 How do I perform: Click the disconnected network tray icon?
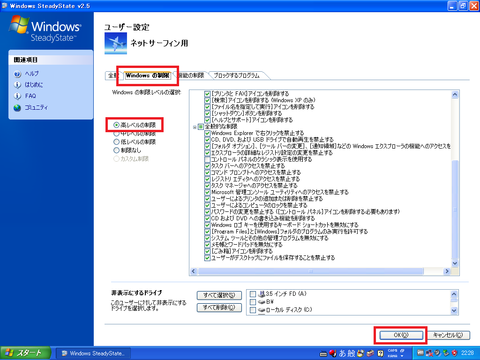point(430,353)
